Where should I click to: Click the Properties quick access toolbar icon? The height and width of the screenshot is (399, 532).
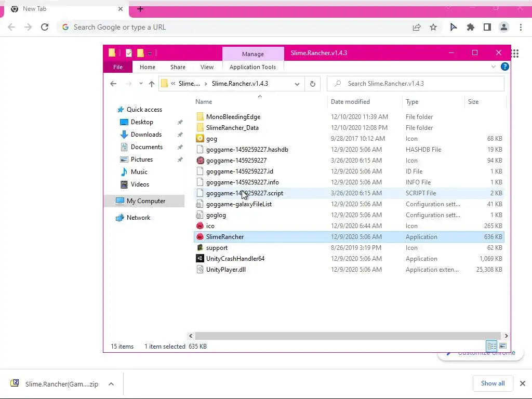tap(129, 53)
